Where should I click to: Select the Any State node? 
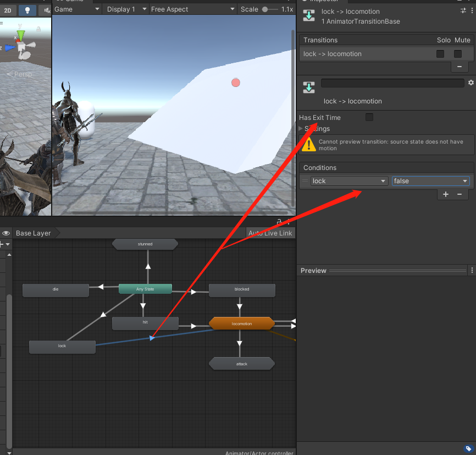145,289
